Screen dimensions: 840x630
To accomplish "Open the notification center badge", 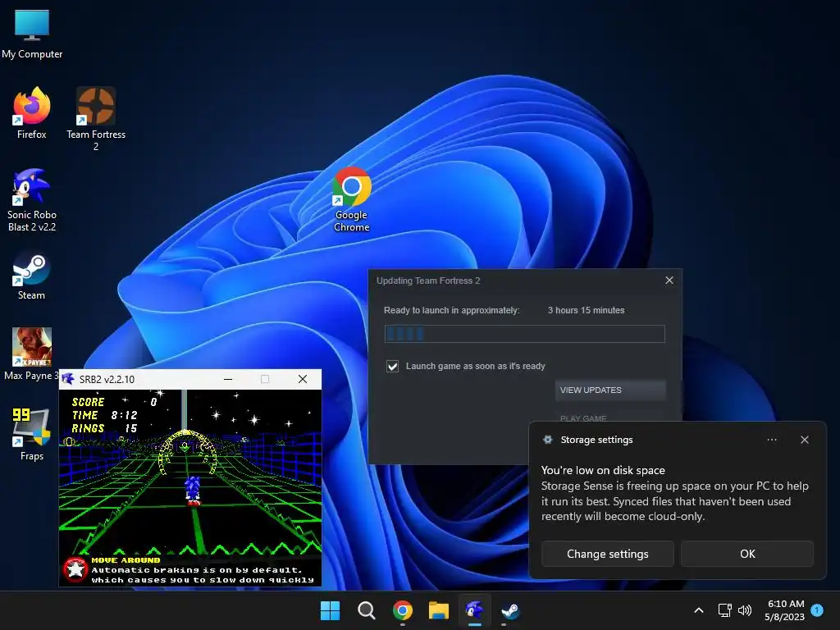I will tap(817, 610).
